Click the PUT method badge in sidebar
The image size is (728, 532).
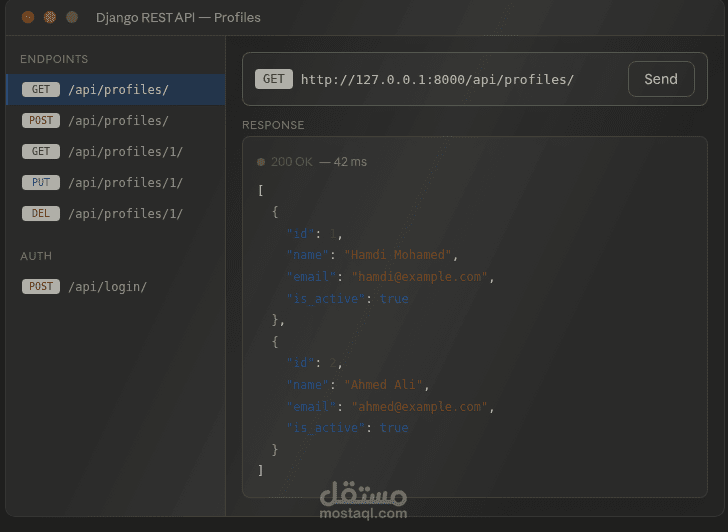click(41, 182)
